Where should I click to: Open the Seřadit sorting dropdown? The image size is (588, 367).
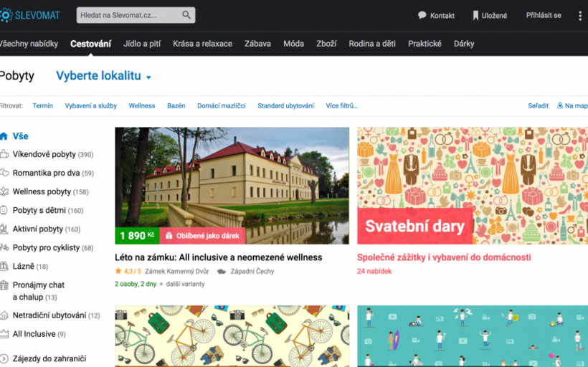[538, 105]
